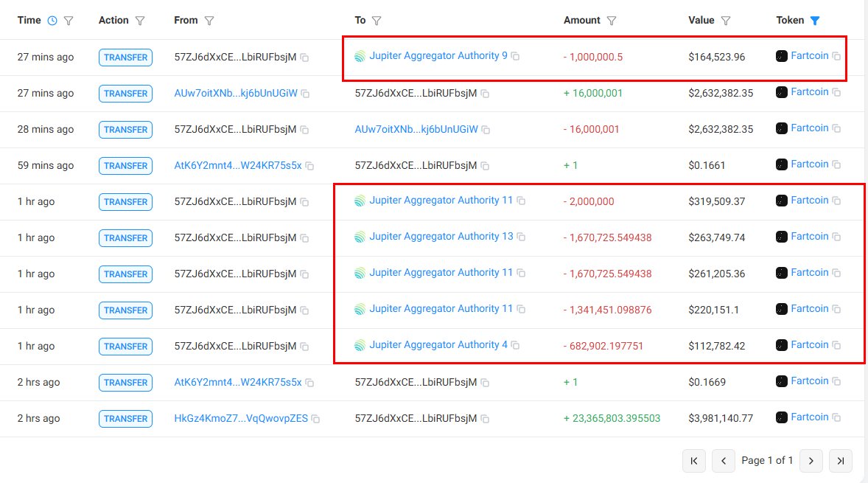This screenshot has width=868, height=483.
Task: Copy Jupiter Aggregator Authority 9 address
Action: (x=515, y=57)
